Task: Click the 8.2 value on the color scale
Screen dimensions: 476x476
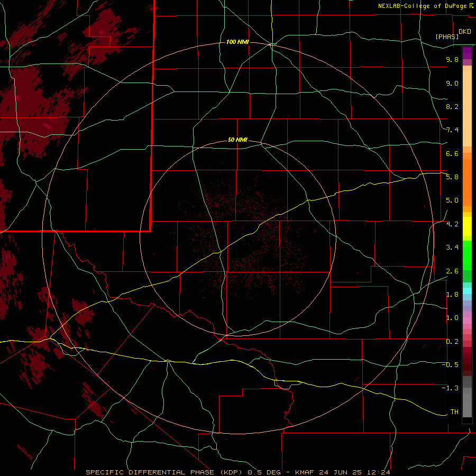Action: (x=452, y=106)
